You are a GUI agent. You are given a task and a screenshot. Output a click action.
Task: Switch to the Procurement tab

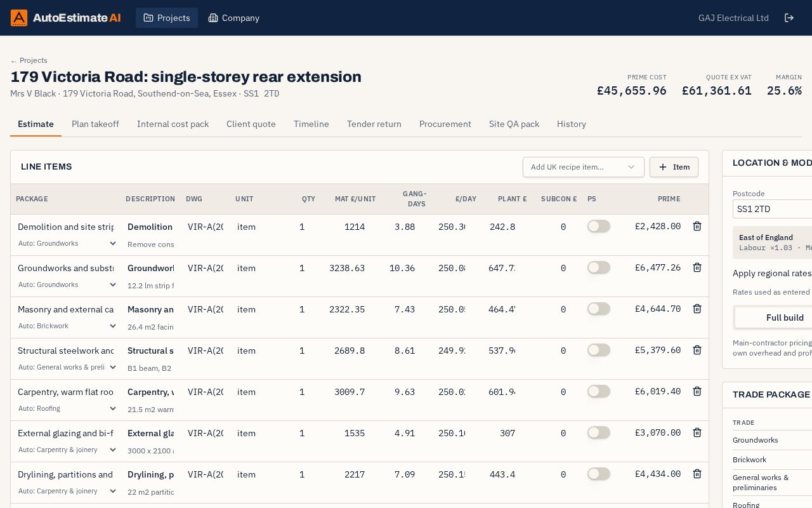[445, 124]
